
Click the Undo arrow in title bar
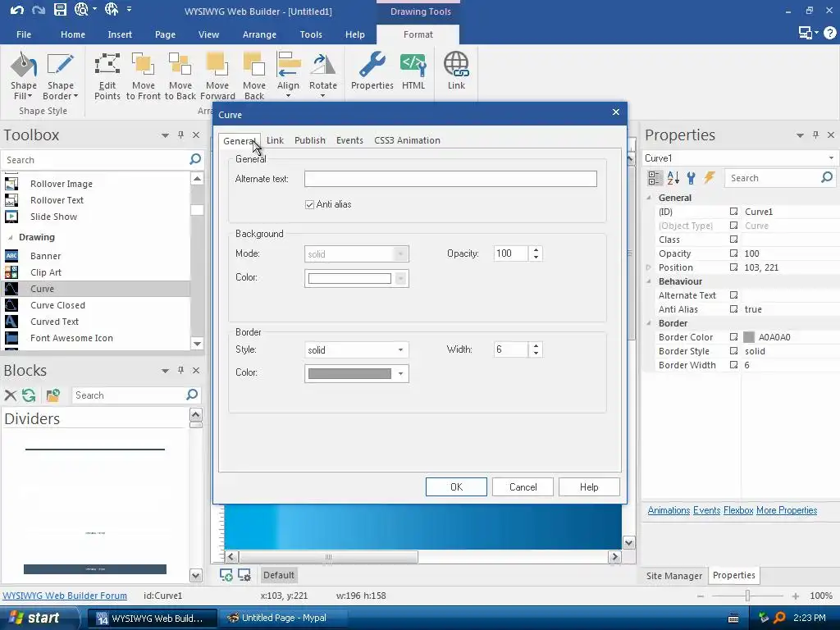(16, 10)
